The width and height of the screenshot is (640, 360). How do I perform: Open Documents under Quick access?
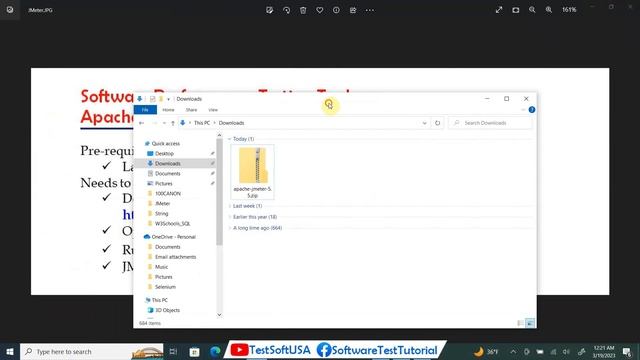point(167,173)
